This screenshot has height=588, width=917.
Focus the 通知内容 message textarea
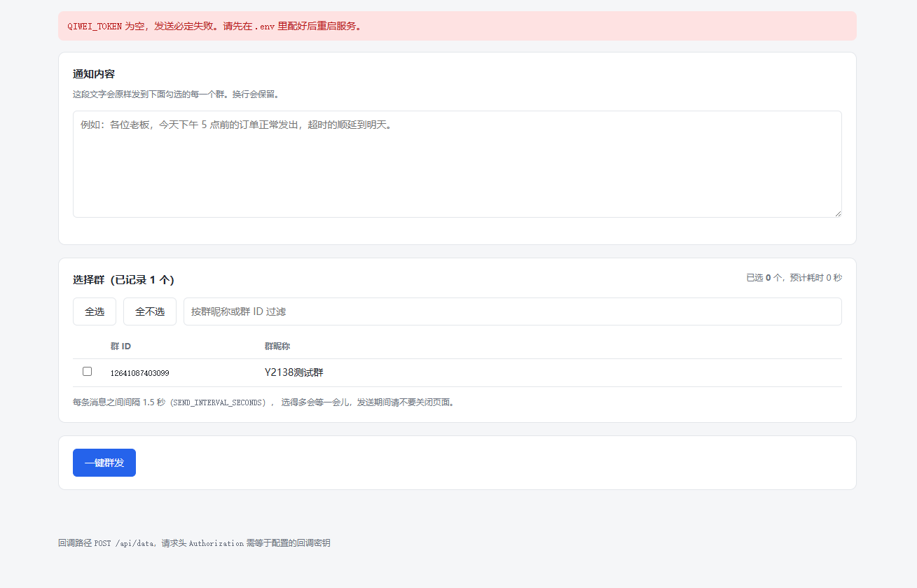[x=457, y=164]
